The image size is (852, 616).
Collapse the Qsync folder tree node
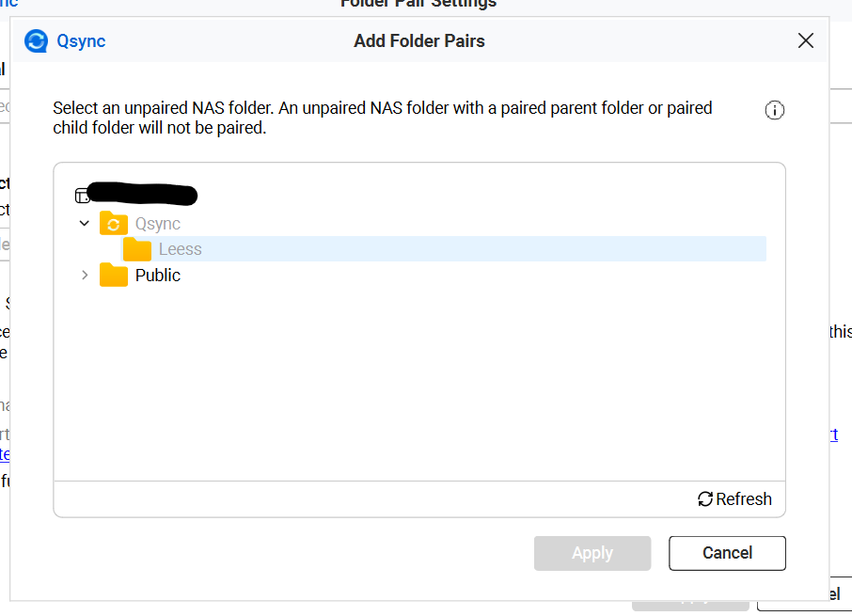point(85,224)
